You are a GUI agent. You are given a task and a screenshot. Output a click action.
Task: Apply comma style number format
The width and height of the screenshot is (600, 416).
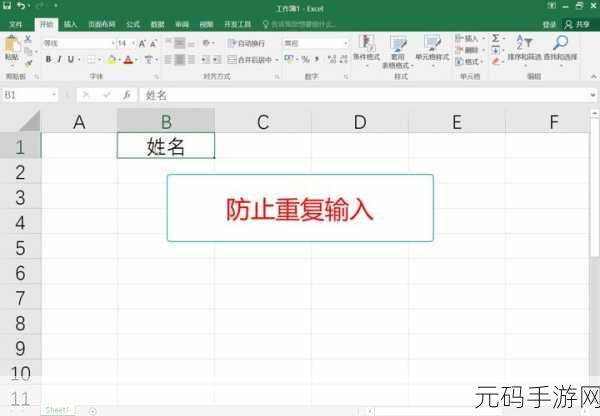(x=317, y=59)
